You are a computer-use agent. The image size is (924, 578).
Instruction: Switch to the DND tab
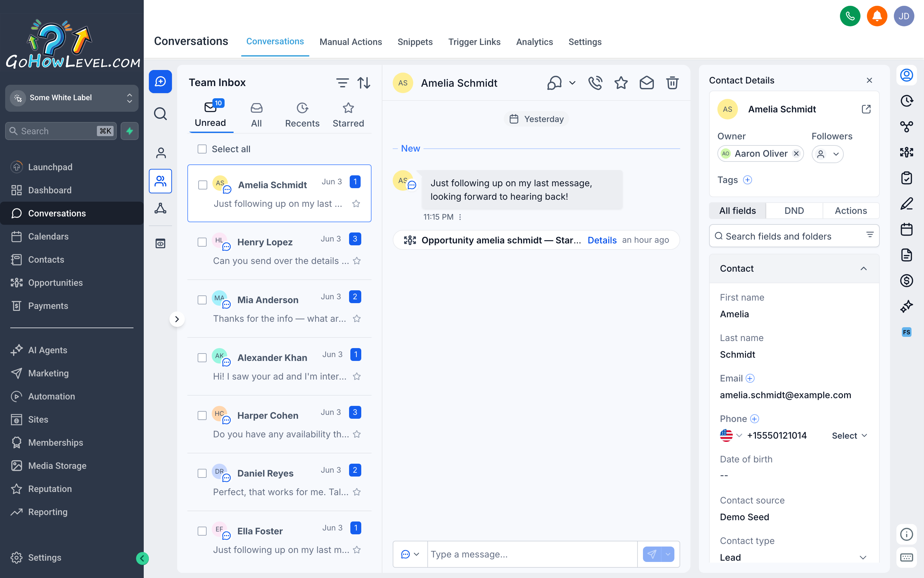tap(794, 211)
